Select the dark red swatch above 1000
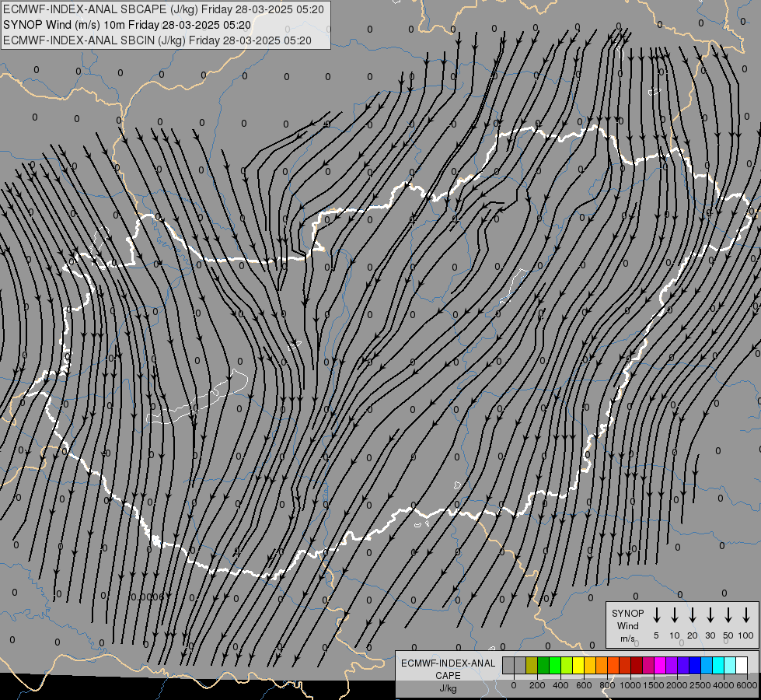This screenshot has width=761, height=700. [637, 666]
